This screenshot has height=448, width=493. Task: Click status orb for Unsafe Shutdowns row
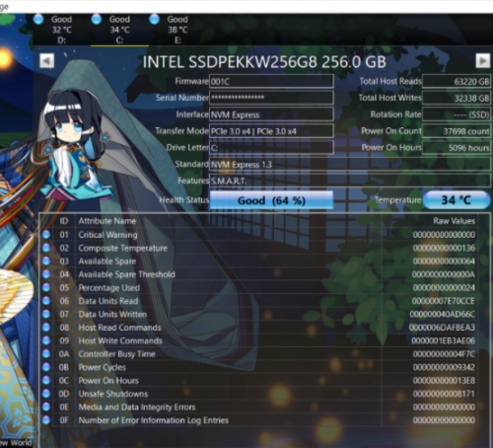pos(46,394)
